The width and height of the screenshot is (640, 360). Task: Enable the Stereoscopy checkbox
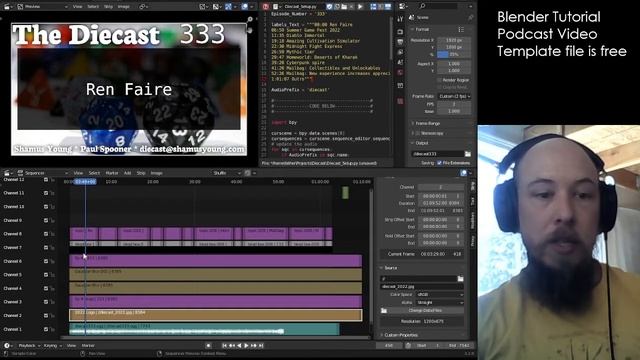[418, 133]
